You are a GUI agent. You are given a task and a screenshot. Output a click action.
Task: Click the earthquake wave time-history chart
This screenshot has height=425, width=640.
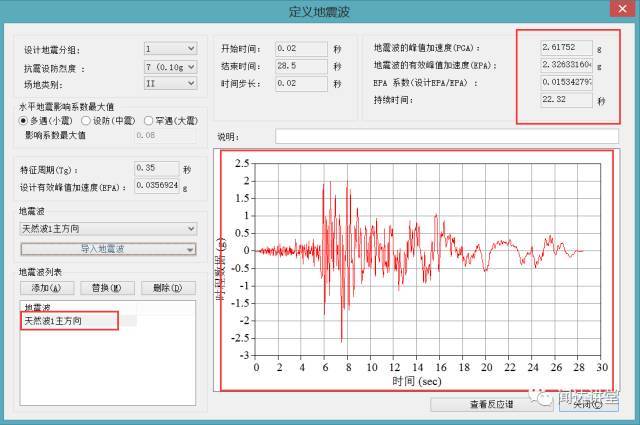[416, 269]
